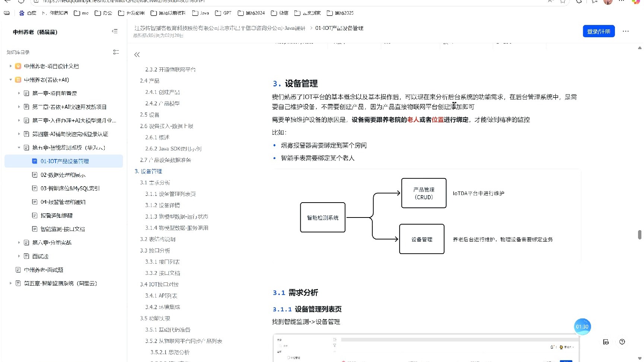Click the 中州养老(杨晨晨) wiki title
The height and width of the screenshot is (362, 644).
tap(35, 32)
